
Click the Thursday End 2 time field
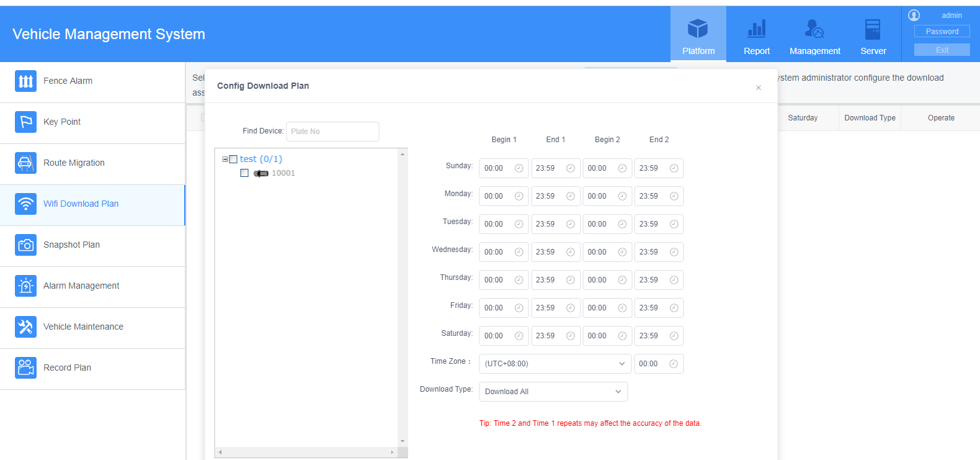point(659,280)
